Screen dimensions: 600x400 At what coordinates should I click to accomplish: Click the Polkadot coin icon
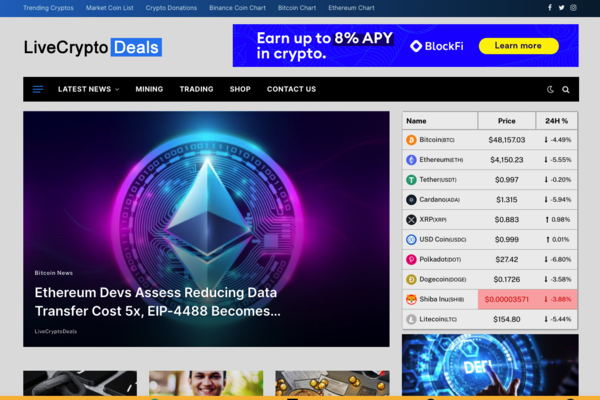411,260
